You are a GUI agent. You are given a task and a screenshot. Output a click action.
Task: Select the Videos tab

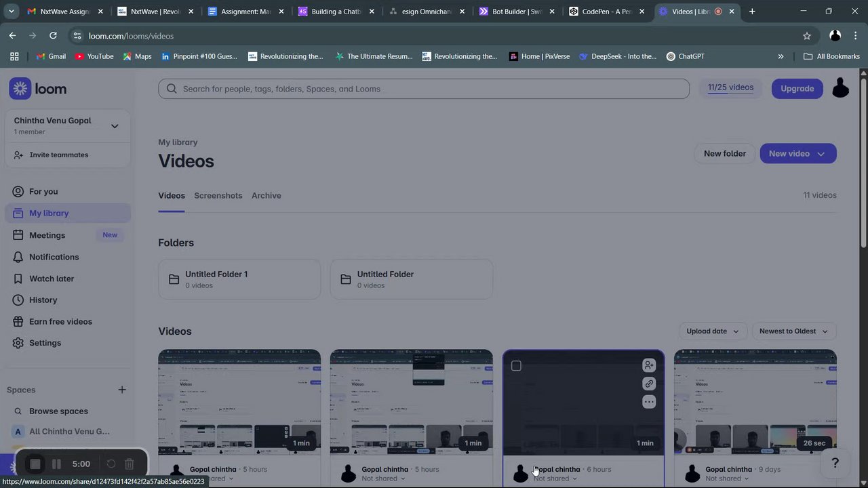[172, 195]
